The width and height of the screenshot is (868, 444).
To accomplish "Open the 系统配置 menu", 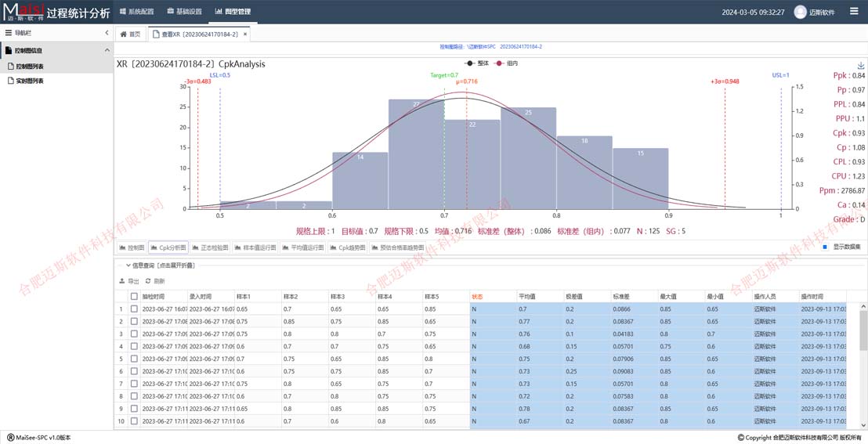I will coord(136,12).
